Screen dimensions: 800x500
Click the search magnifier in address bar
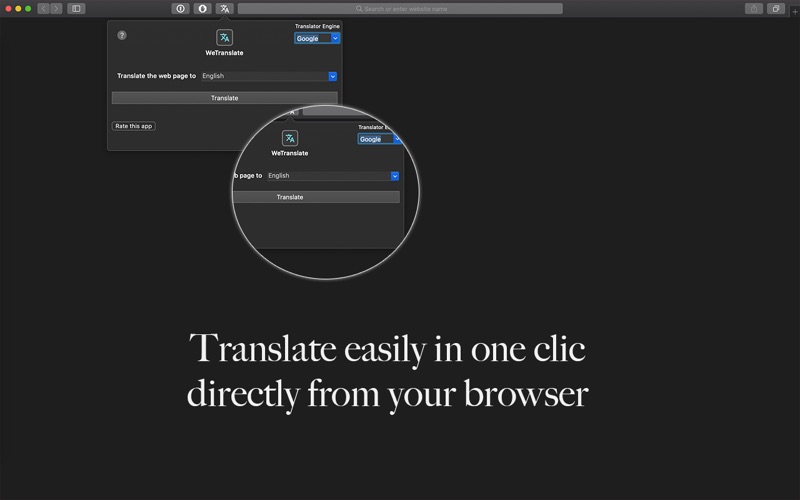359,9
